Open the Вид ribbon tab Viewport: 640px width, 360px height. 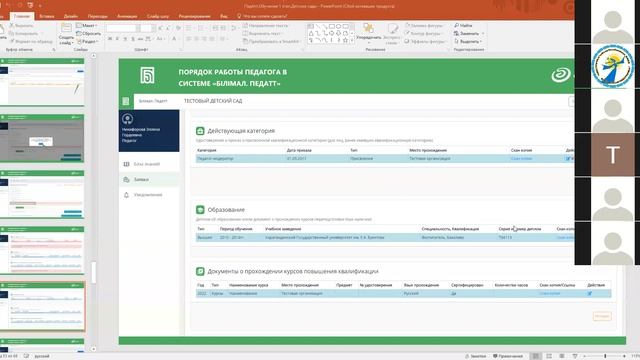pos(224,16)
